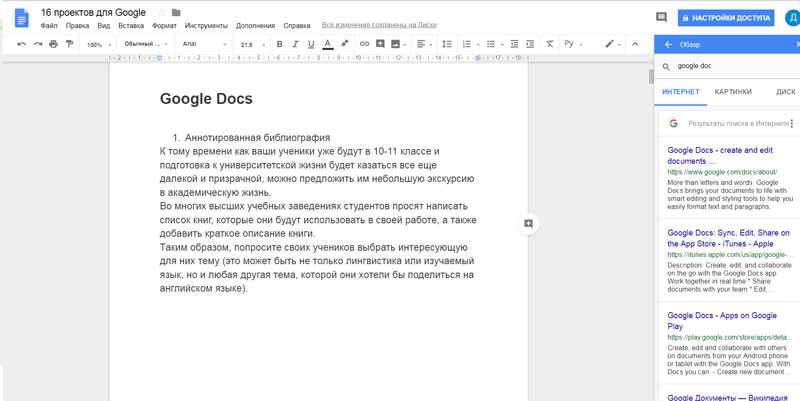Open the comments history icon
Screen dimensions: 800x401
pyautogui.click(x=661, y=17)
